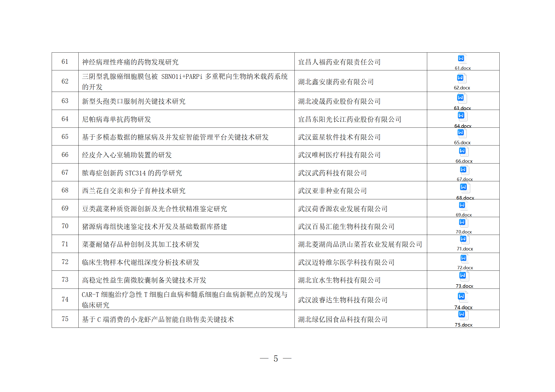Viewport: 555px width, 392px height.
Task: Click company name 武汉唯柯医疗科技有限公司
Action: [339, 155]
